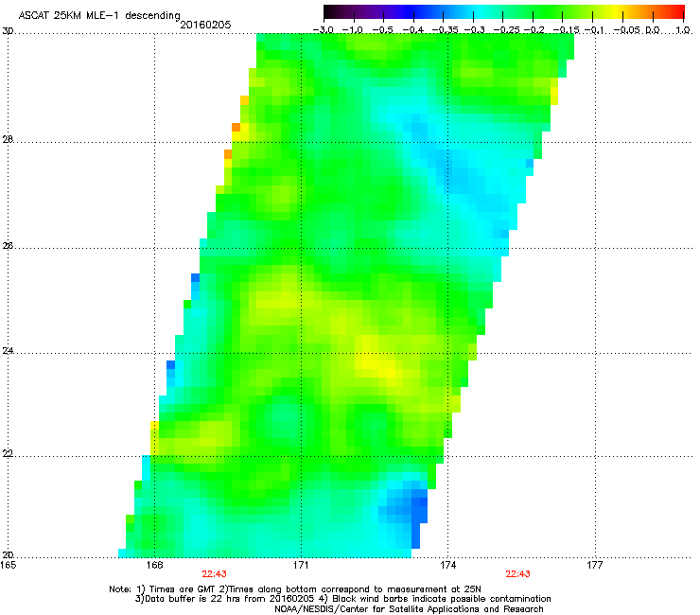Click the red "22:43" time near longitude 174
Viewport: 700px width, 615px height.
coord(517,574)
